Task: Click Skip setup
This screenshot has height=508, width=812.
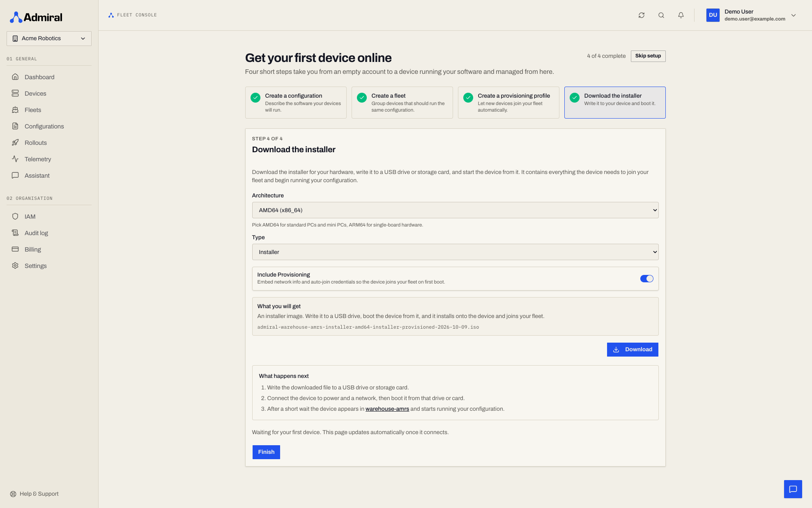Action: coord(648,56)
